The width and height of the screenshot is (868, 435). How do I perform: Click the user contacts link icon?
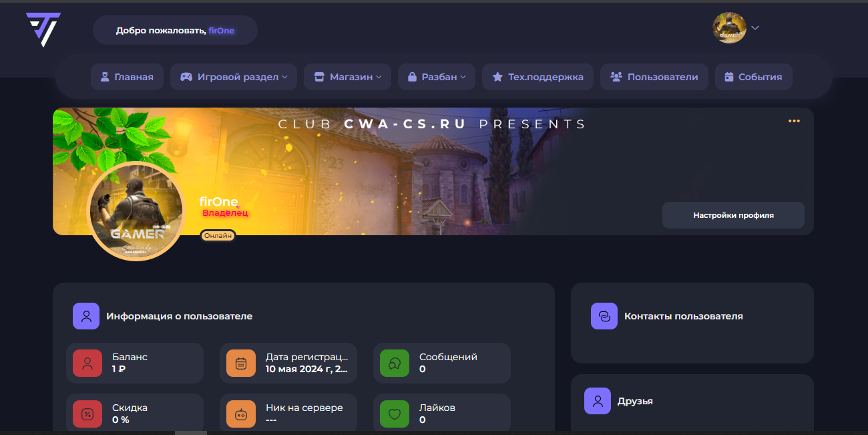tap(604, 316)
